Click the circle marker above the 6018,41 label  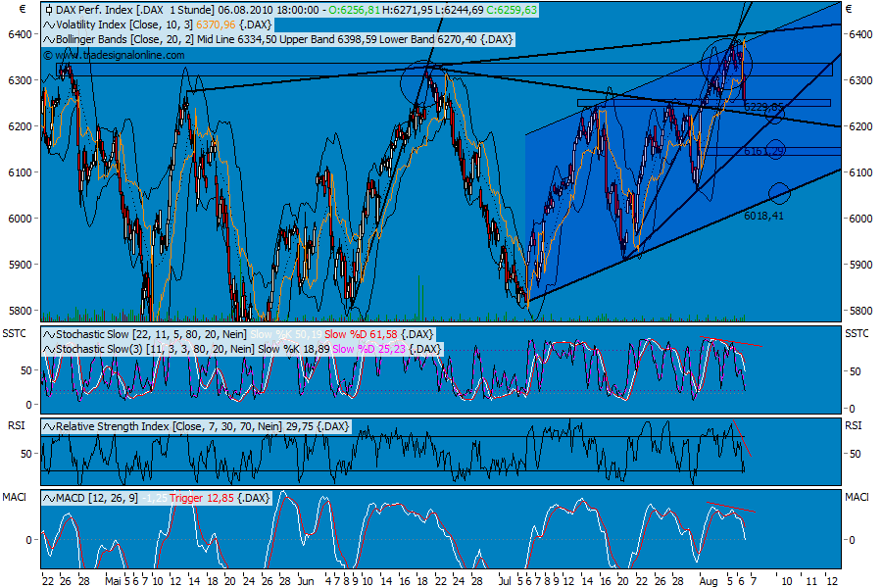click(779, 194)
